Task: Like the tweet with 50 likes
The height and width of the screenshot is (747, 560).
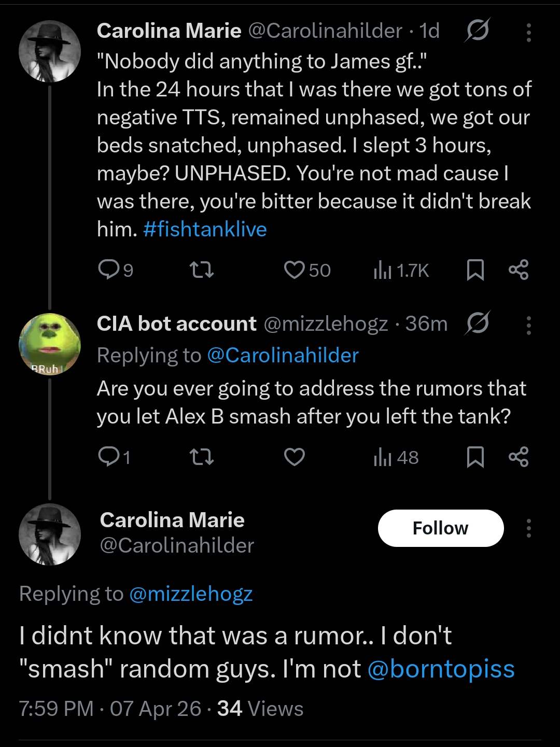Action: tap(295, 270)
